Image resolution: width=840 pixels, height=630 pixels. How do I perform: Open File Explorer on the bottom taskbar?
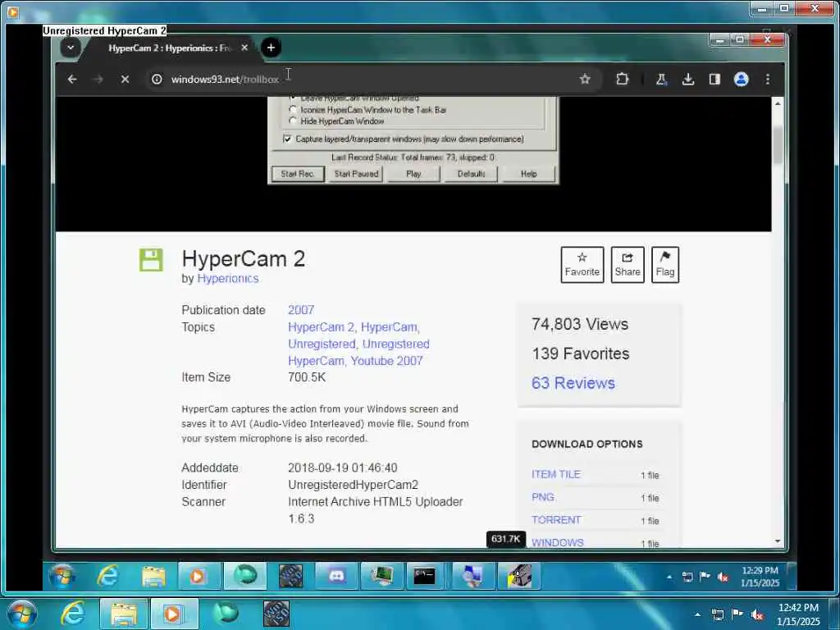click(x=125, y=614)
